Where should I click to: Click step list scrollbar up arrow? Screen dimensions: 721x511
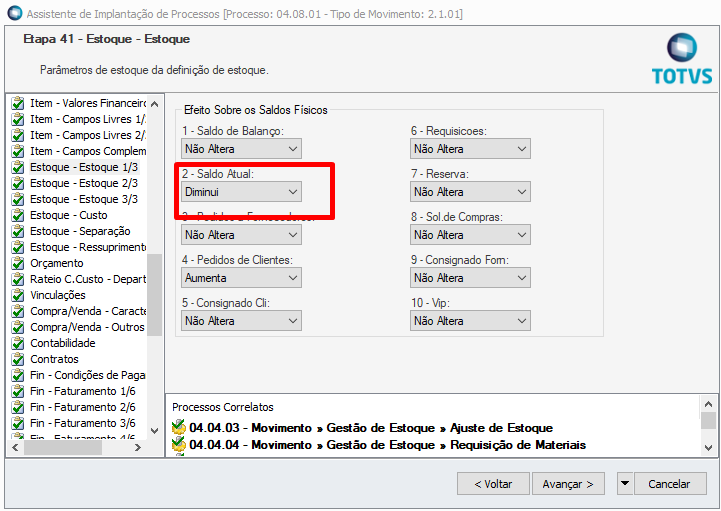(154, 104)
